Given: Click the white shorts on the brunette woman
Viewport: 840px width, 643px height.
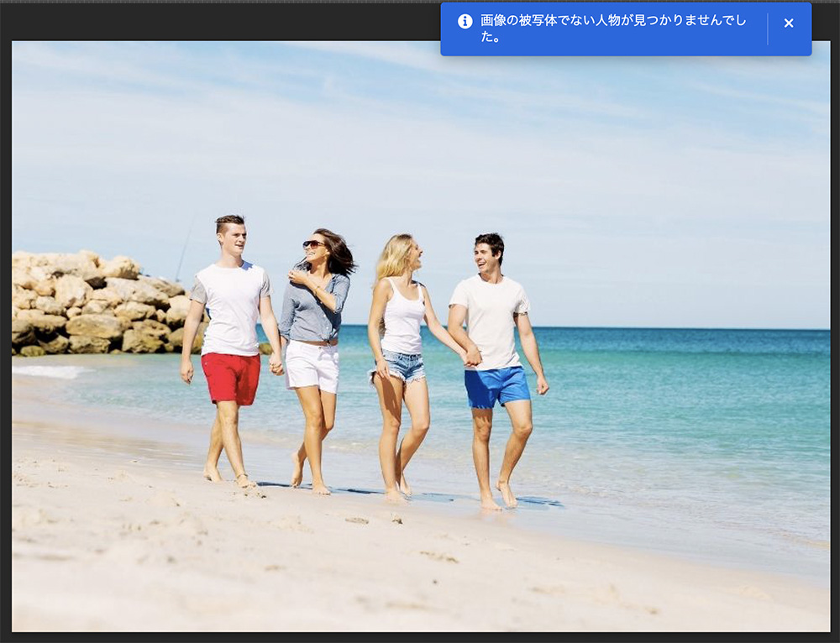Looking at the screenshot, I should click(x=312, y=365).
